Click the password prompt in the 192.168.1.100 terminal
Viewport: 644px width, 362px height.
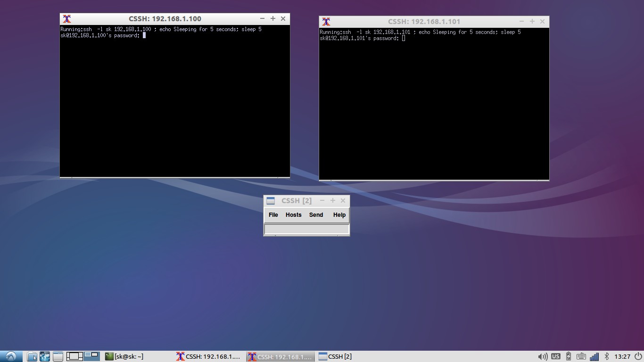click(x=100, y=35)
